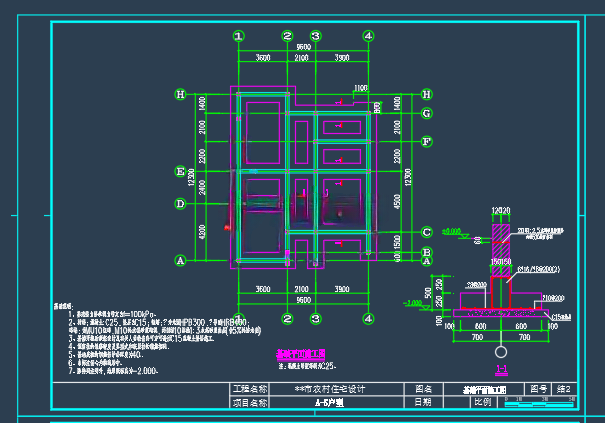
Task: Select axis bubble 4 above the plan
Action: (368, 36)
